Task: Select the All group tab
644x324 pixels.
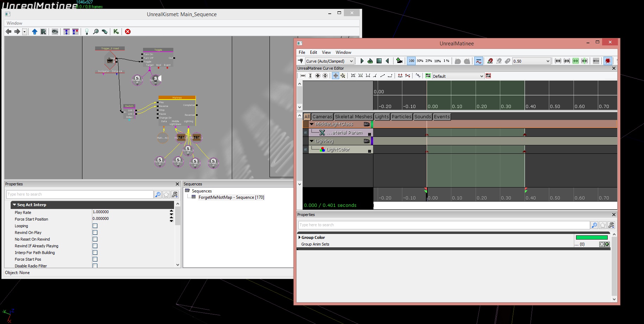Action: coord(307,117)
